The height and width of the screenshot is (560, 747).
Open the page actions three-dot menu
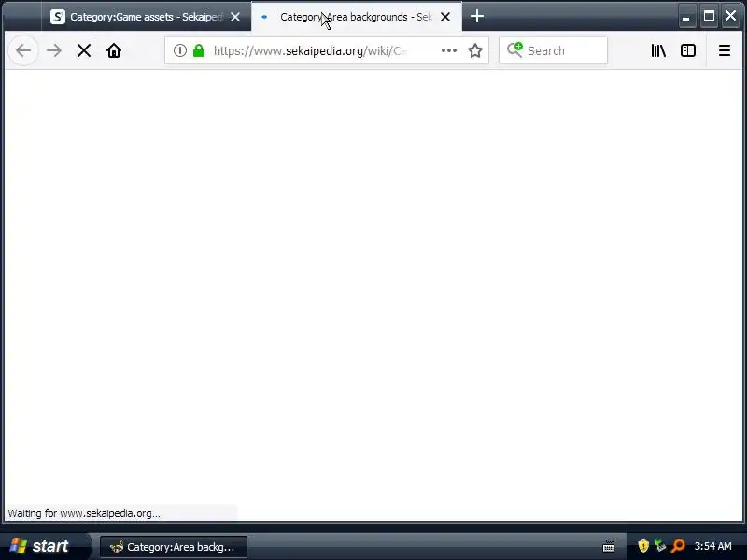[x=449, y=50]
